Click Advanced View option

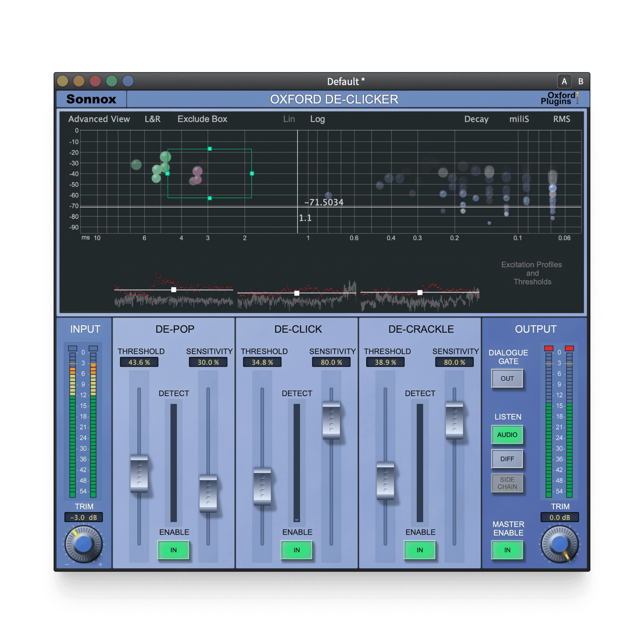tap(99, 119)
